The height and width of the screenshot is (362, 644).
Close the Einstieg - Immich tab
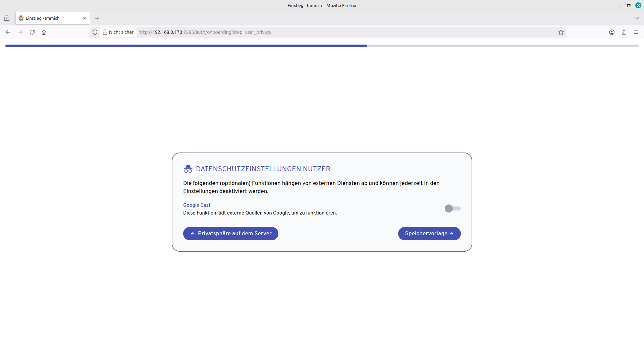[x=85, y=18]
